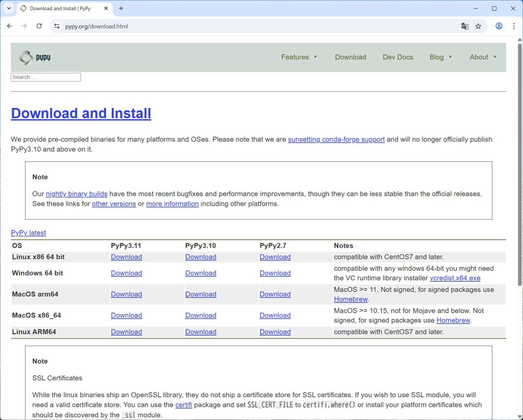Expand the About dropdown menu
Image resolution: width=523 pixels, height=420 pixels.
482,57
